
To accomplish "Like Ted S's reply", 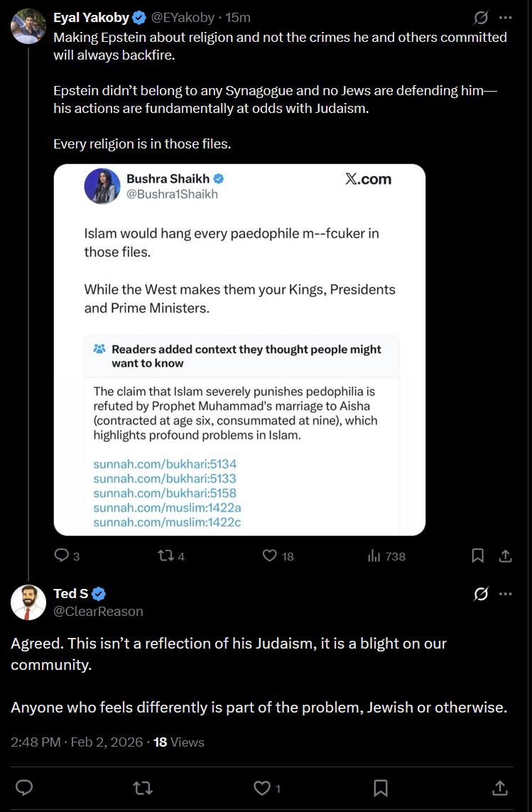I will pos(262,787).
